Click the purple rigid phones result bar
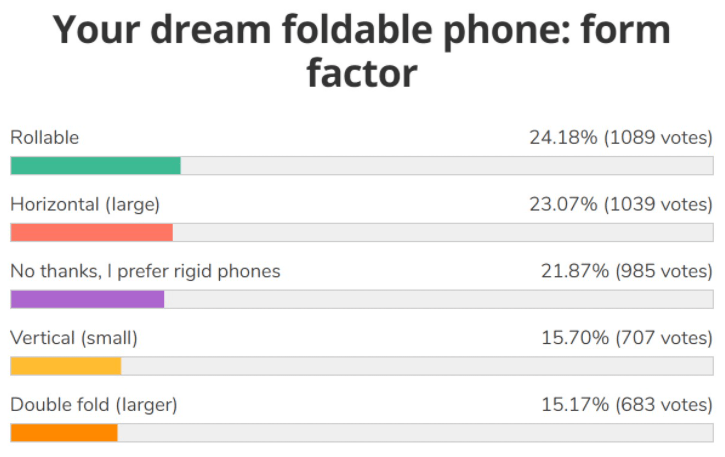This screenshot has height=457, width=725. (x=87, y=299)
